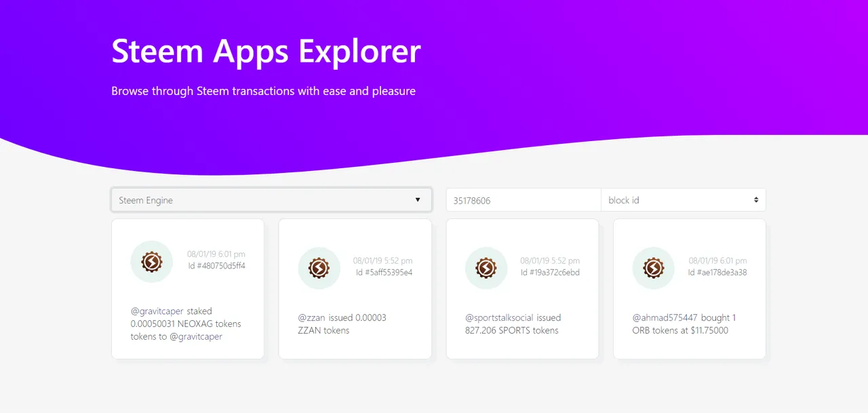The width and height of the screenshot is (868, 413).
Task: Click the Steem Engine logo in gravitcaper card
Action: [x=152, y=261]
